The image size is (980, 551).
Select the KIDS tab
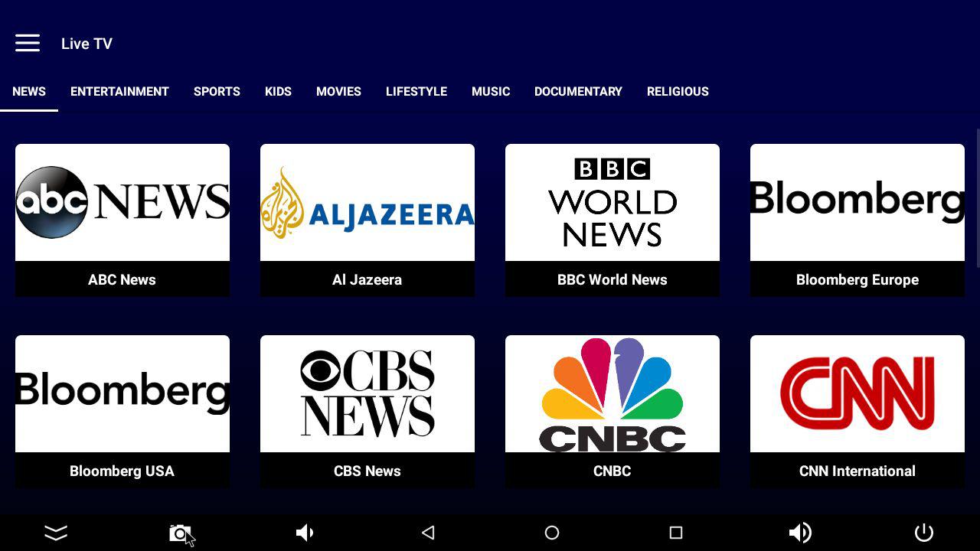(x=278, y=92)
